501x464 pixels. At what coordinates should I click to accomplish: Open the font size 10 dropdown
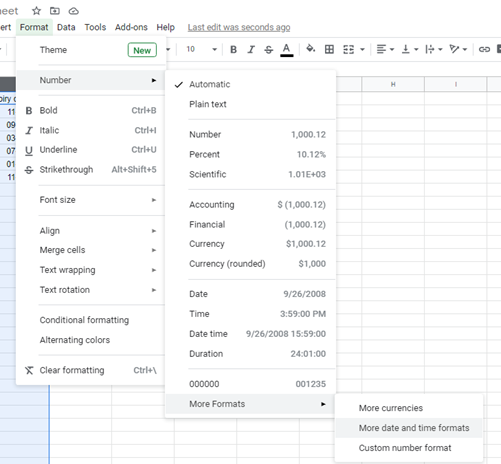tap(201, 49)
